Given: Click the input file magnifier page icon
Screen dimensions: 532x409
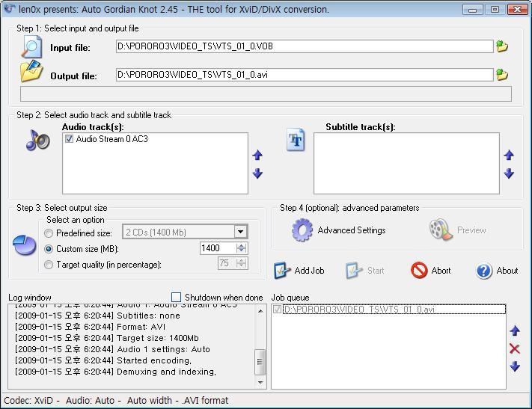Looking at the screenshot, I should [31, 47].
